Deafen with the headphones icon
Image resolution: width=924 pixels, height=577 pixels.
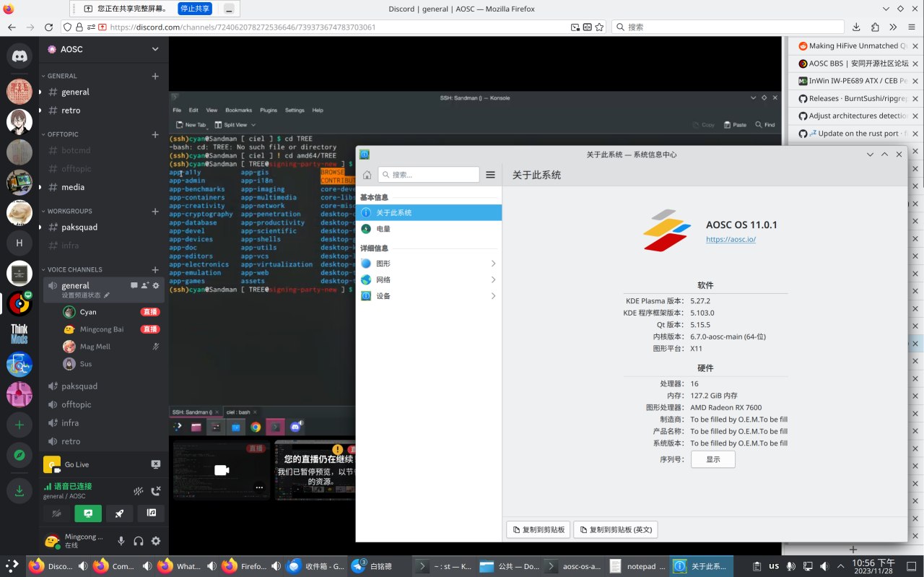click(139, 541)
